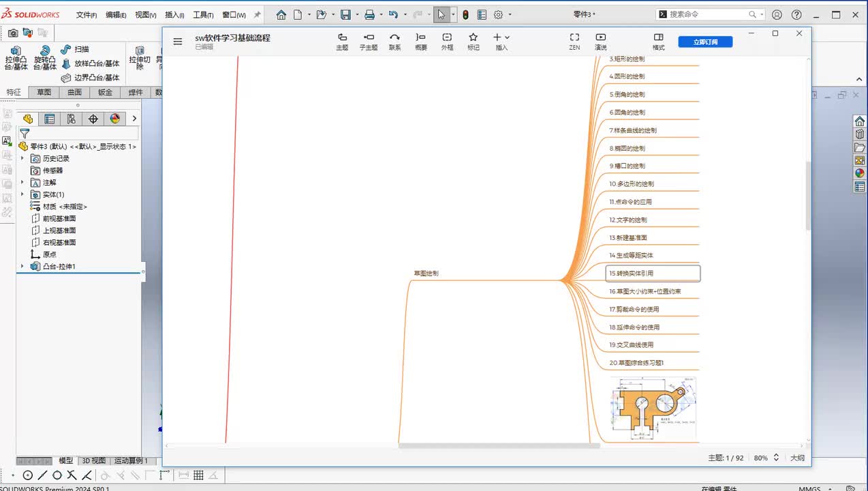Open the 编辑(E) menu
This screenshot has height=491, width=868.
[116, 14]
